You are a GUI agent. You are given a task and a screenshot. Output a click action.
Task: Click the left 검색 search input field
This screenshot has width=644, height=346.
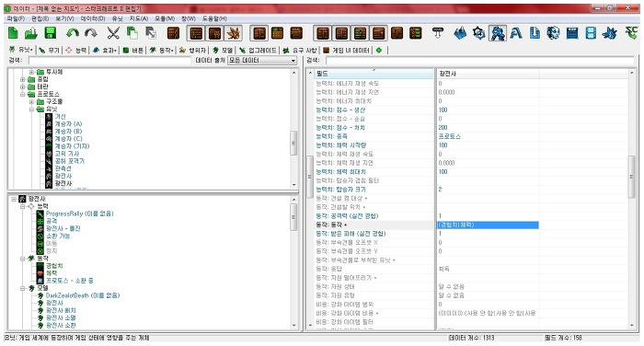tap(109, 61)
